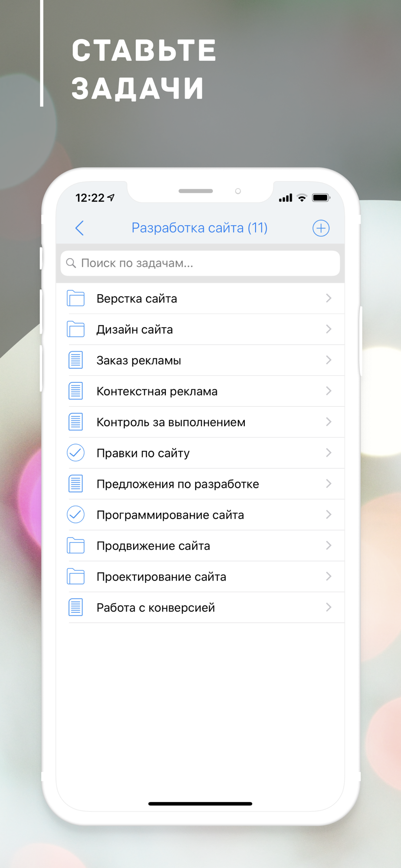Select the Продвижение сайта row text
The image size is (401, 868).
pyautogui.click(x=153, y=546)
